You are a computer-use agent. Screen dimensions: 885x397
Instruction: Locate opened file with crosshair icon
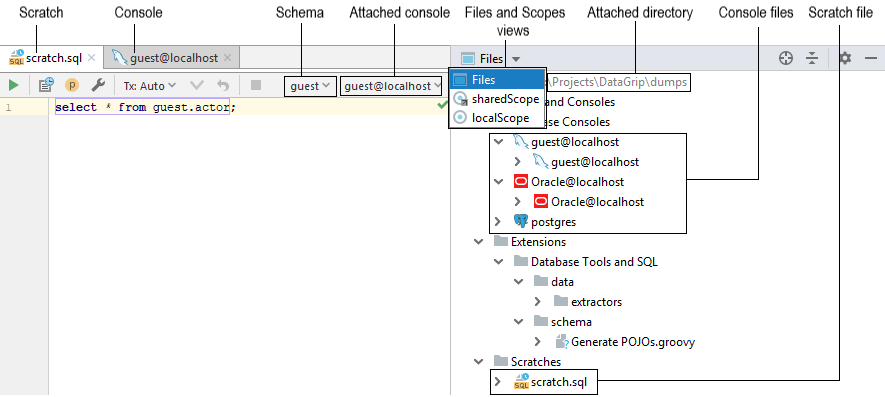point(786,58)
